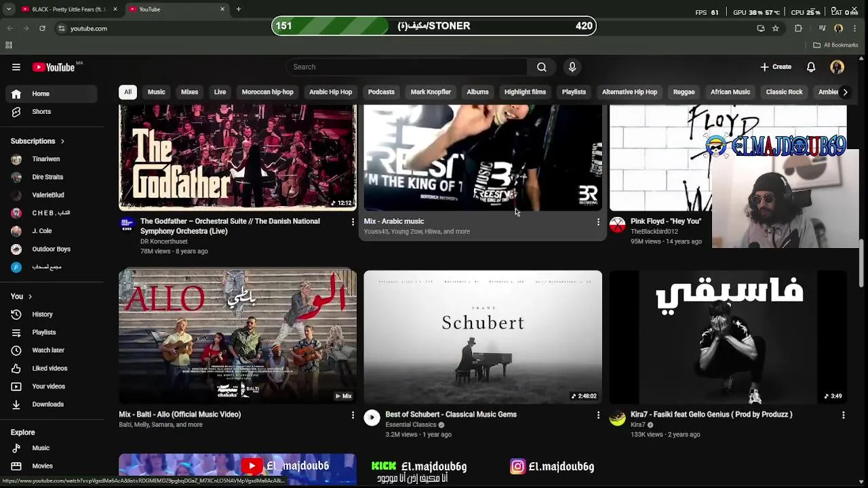The width and height of the screenshot is (868, 488).
Task: Open the notifications bell
Action: (811, 67)
